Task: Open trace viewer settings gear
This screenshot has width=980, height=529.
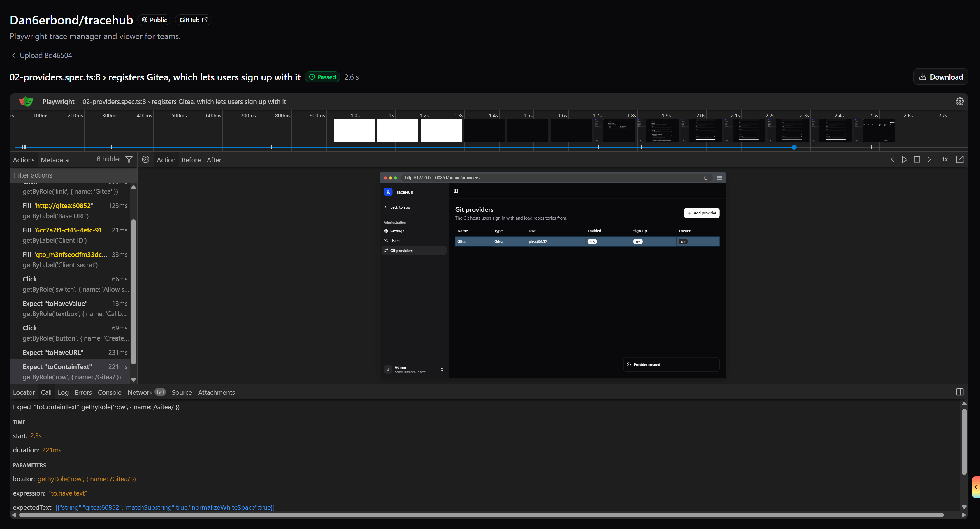Action: (x=960, y=101)
